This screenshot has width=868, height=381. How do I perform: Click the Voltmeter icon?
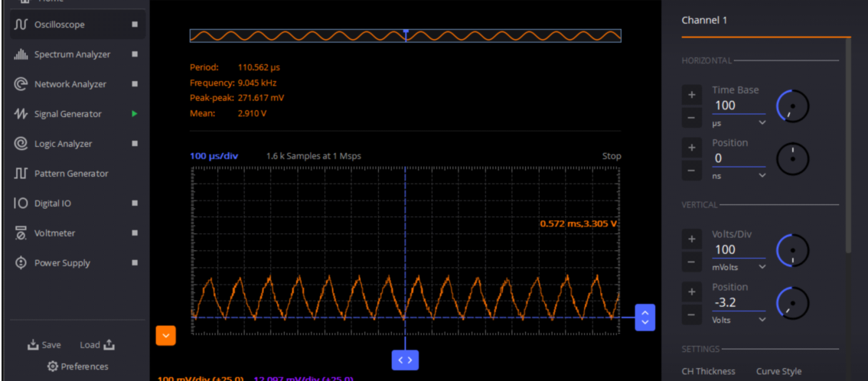point(21,233)
